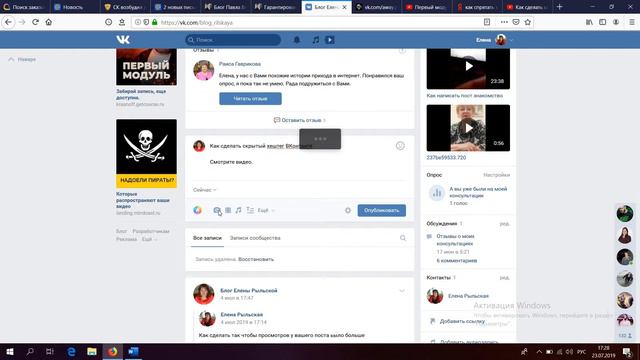
Task: Switch to the Первый модуль YouTube tab
Action: pos(427,7)
